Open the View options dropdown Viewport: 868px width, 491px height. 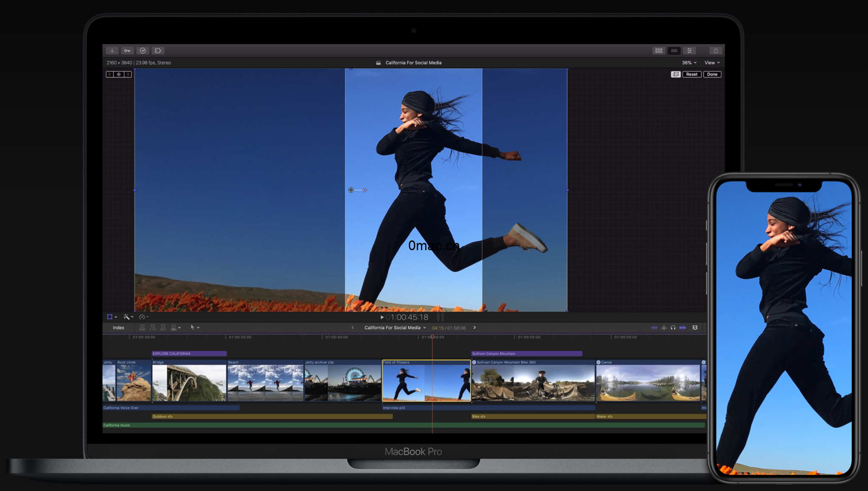pyautogui.click(x=712, y=62)
